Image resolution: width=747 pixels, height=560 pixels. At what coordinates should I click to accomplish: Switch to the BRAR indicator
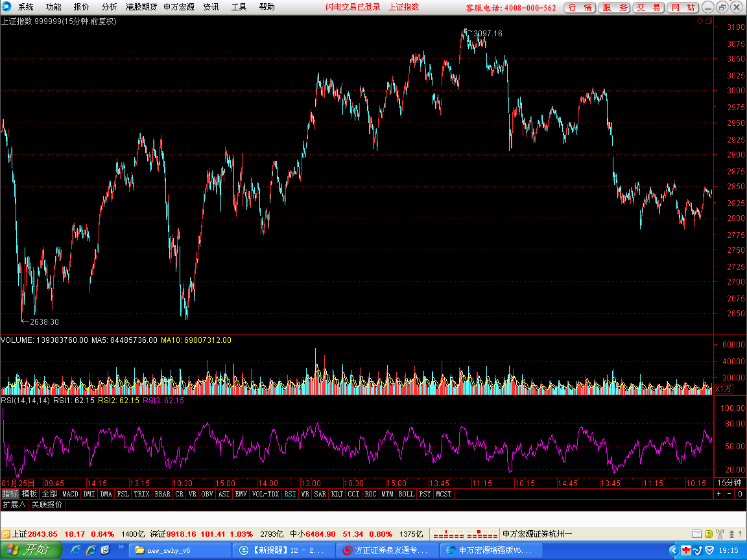(x=162, y=494)
